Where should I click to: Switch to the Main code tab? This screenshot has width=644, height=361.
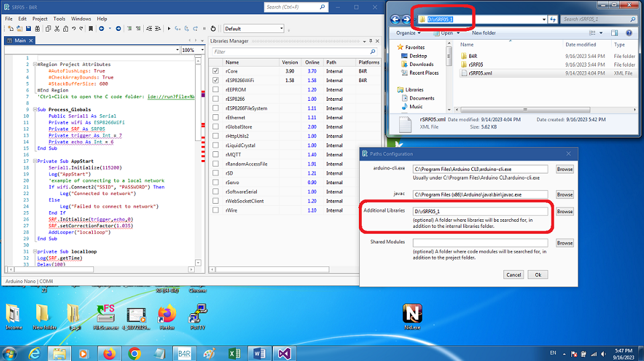(19, 40)
